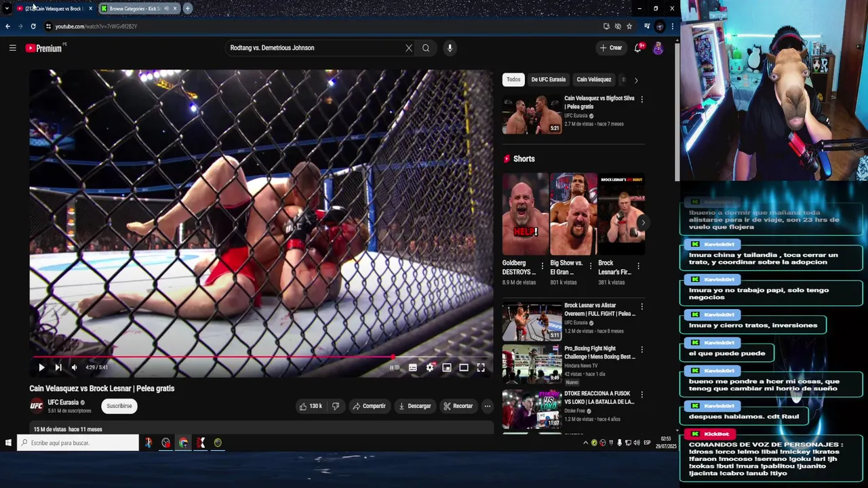Open tab search dropdown arrow
868x488 pixels.
click(7, 8)
